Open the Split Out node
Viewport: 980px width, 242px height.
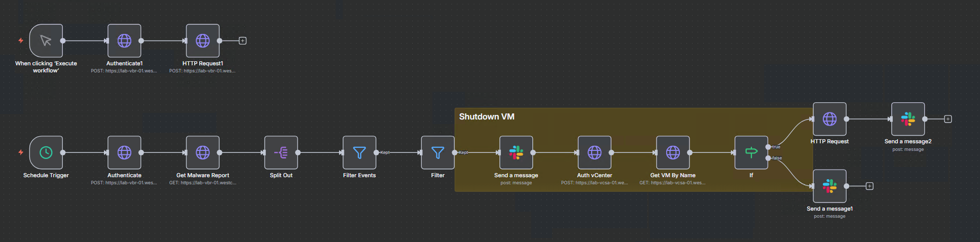[281, 152]
